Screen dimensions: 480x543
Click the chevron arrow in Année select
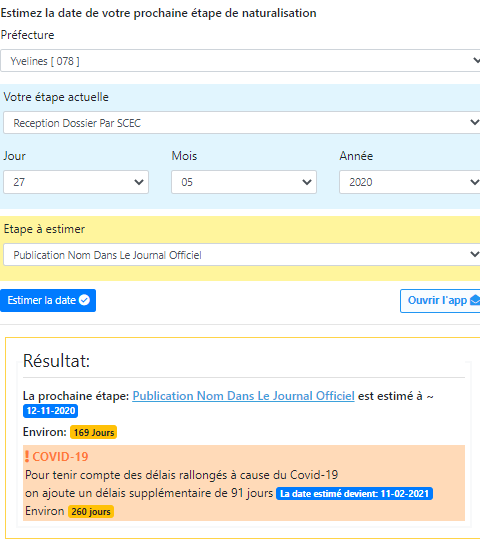tap(475, 182)
